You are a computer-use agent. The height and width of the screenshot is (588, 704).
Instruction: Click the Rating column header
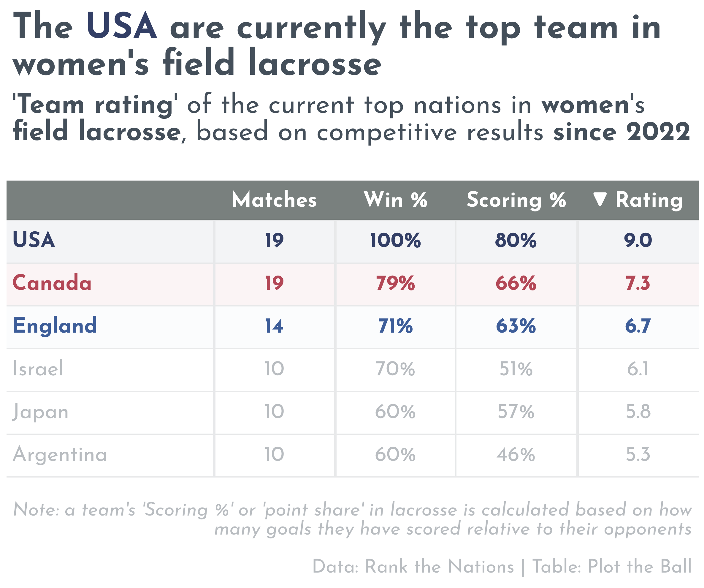(x=649, y=200)
